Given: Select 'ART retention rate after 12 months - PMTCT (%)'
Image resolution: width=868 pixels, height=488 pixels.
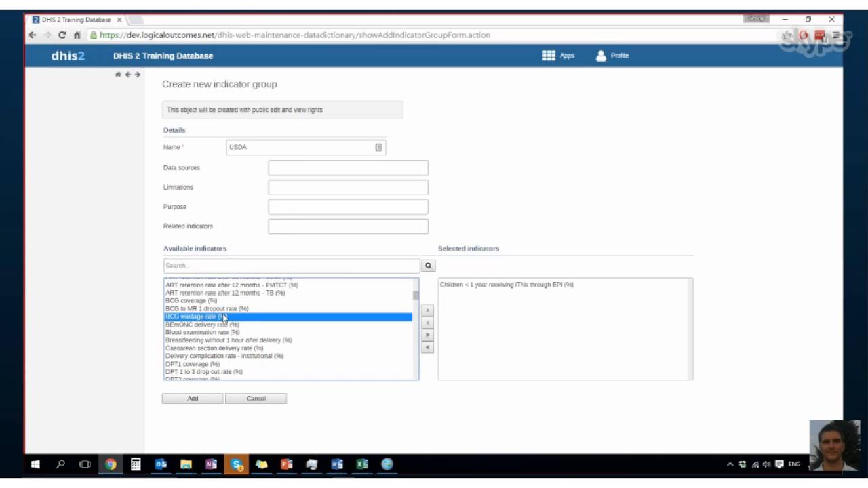Looking at the screenshot, I should [232, 285].
